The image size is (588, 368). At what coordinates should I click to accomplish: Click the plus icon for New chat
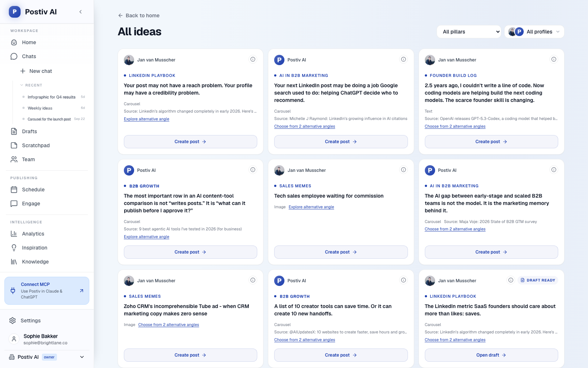point(23,71)
